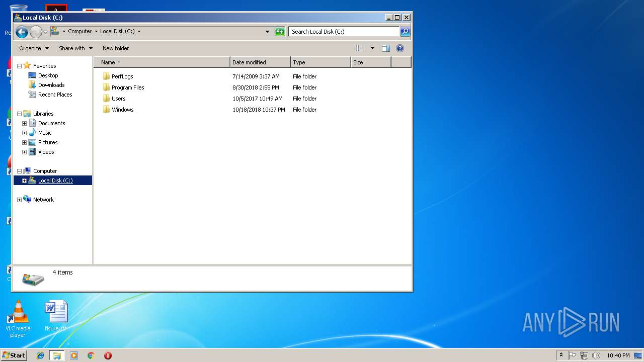Screen dimensions: 644x362
Task: Expand the Videos library node
Action: [24, 152]
